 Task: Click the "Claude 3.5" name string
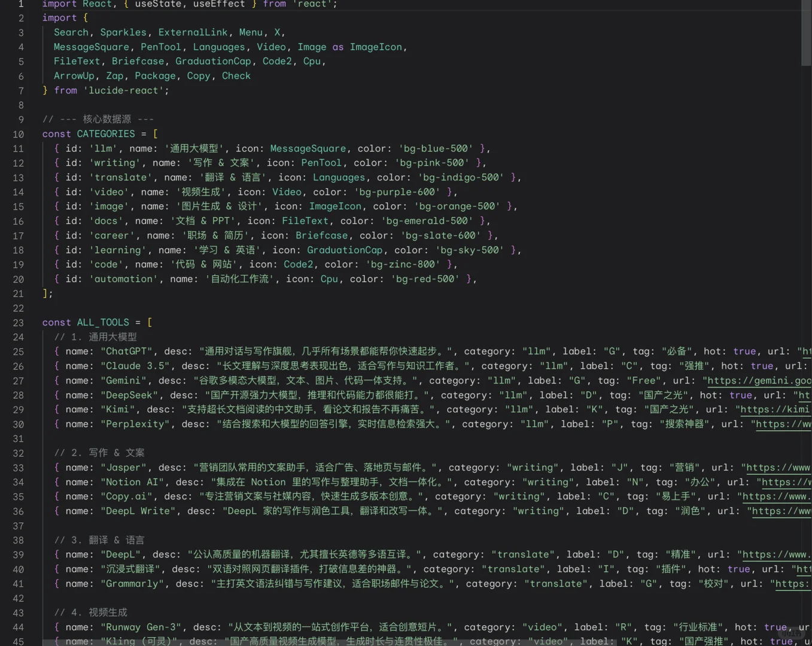click(x=135, y=366)
